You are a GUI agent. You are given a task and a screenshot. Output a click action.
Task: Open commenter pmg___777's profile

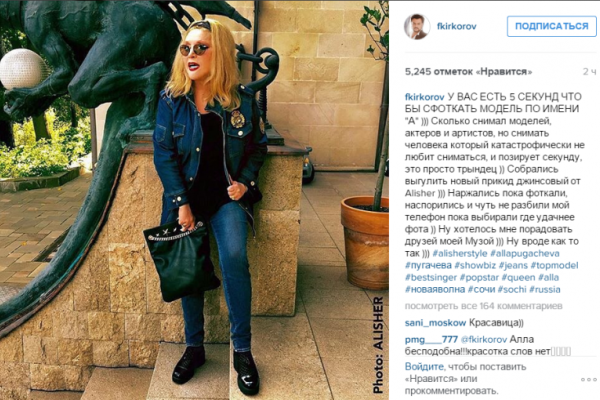point(431,340)
